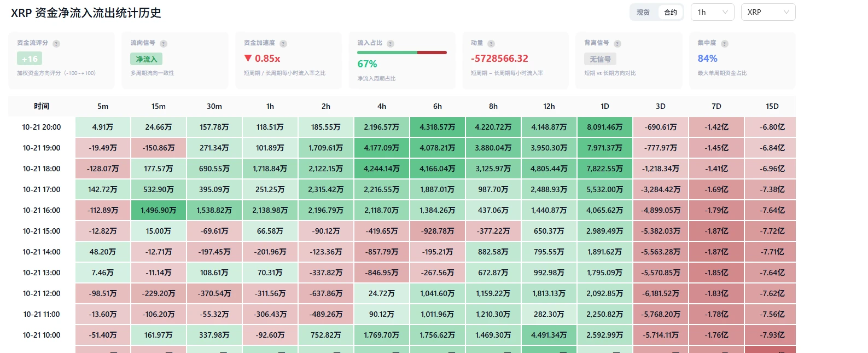Click the 24.72万 cell
This screenshot has height=353, width=868.
(x=382, y=293)
